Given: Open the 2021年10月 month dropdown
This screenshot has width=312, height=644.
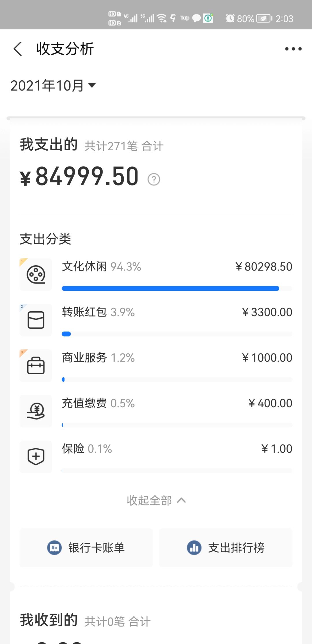Looking at the screenshot, I should pyautogui.click(x=53, y=86).
